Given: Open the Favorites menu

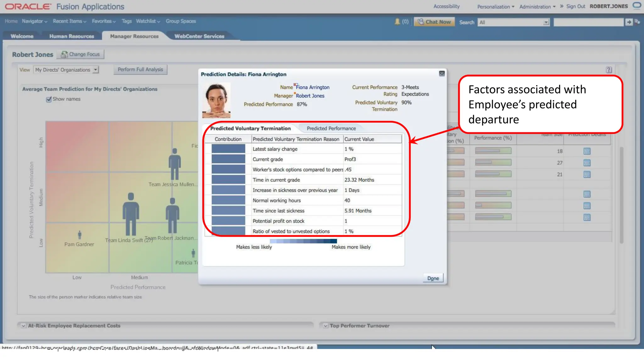Looking at the screenshot, I should click(104, 21).
